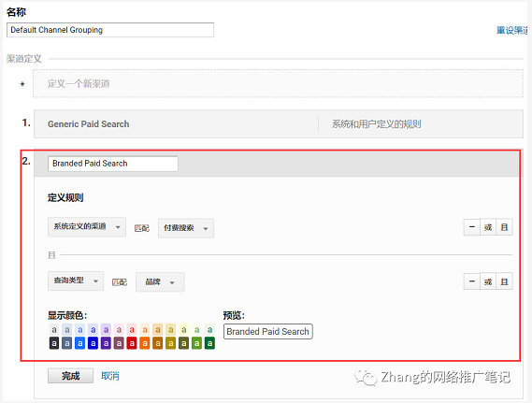Open the 系统定义的渠道 dropdown

click(87, 227)
